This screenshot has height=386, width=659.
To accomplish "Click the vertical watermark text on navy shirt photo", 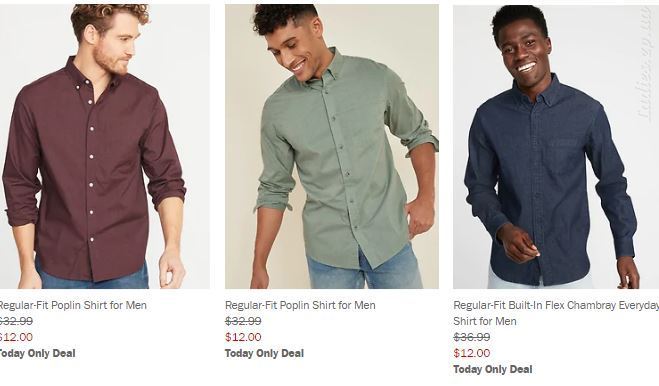I will [645, 63].
